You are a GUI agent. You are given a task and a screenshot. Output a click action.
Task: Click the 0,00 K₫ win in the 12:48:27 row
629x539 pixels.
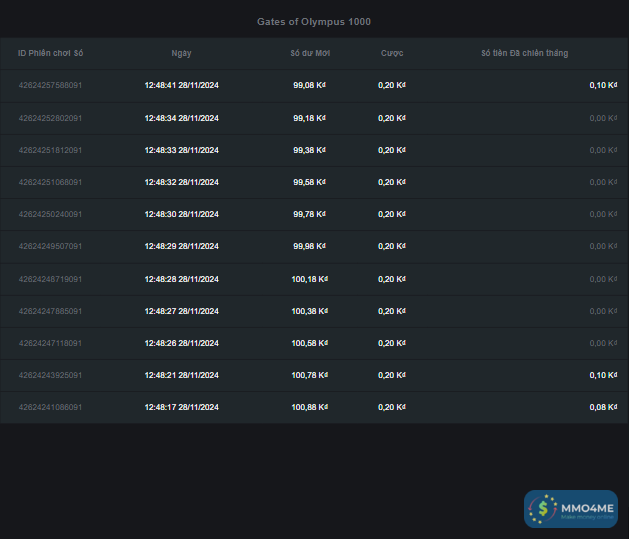(x=603, y=311)
